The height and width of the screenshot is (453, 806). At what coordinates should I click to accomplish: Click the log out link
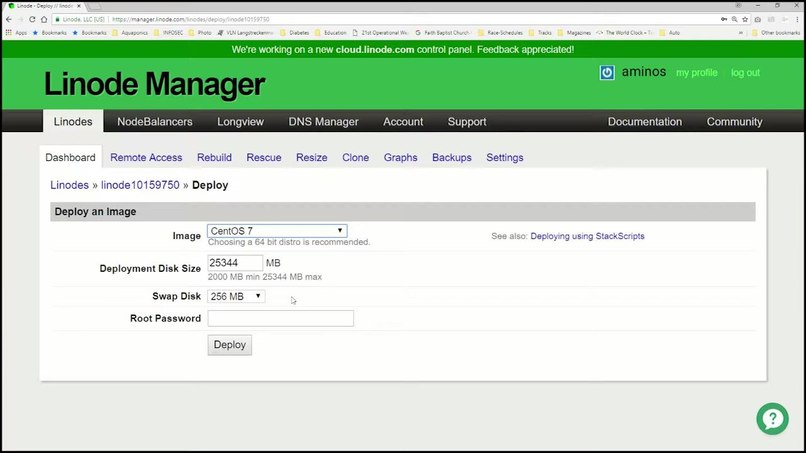point(745,73)
